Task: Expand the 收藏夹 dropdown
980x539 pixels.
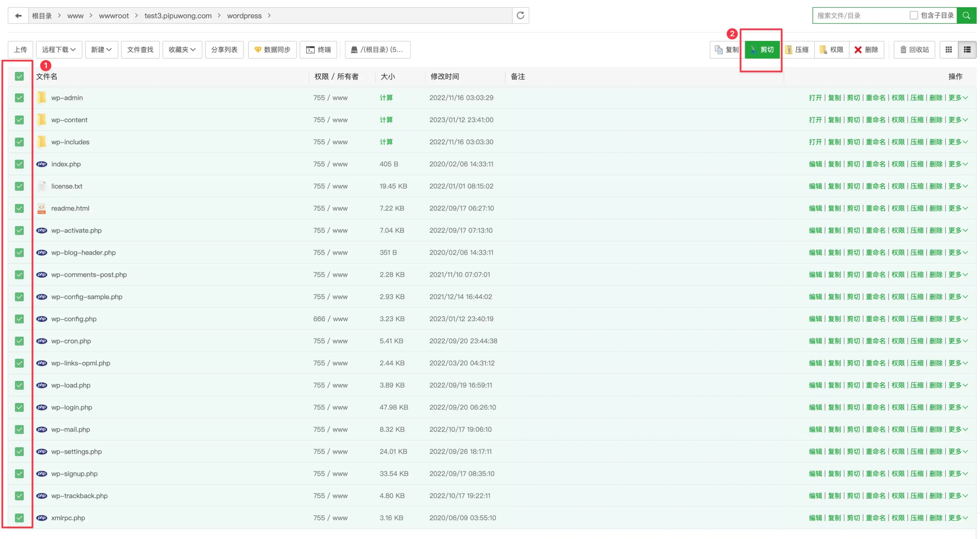Action: pos(182,50)
